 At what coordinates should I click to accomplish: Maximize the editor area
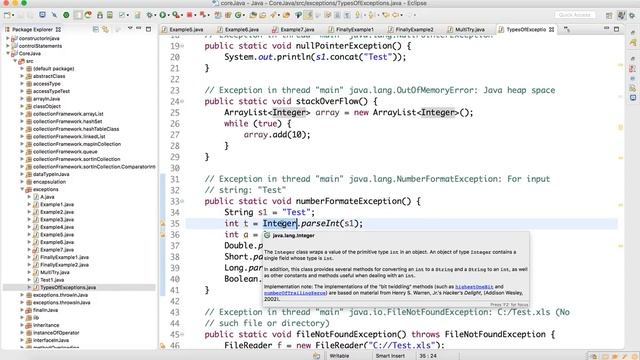pyautogui.click(x=616, y=29)
